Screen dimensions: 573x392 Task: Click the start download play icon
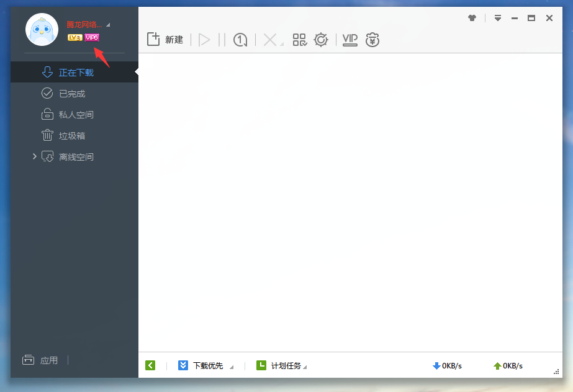204,39
